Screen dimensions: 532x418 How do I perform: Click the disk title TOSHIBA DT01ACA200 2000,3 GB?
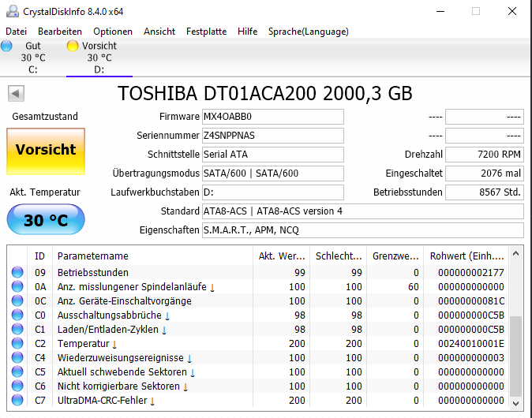(265, 94)
